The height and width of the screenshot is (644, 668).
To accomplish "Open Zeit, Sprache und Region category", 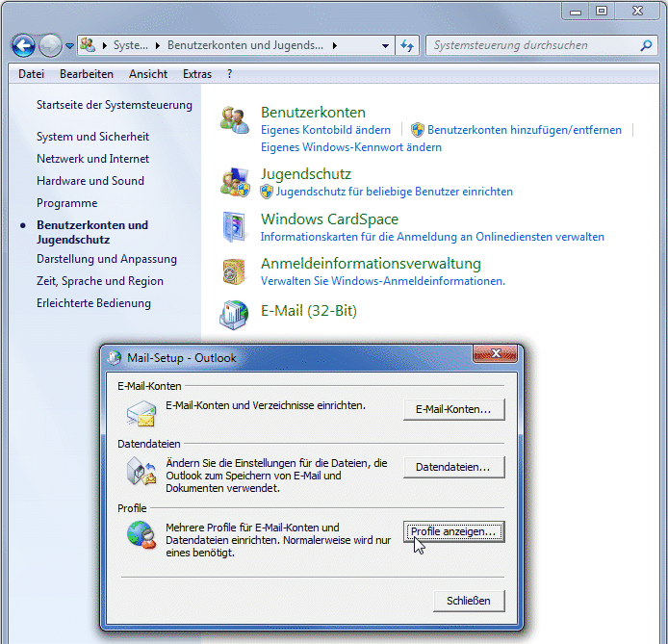I will pos(100,281).
